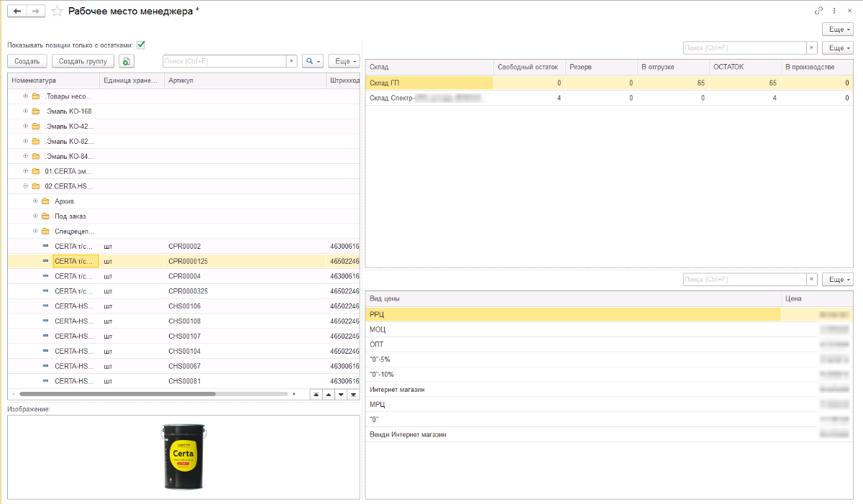Click Свободный остаток column header
The image size is (863, 504).
(x=529, y=67)
